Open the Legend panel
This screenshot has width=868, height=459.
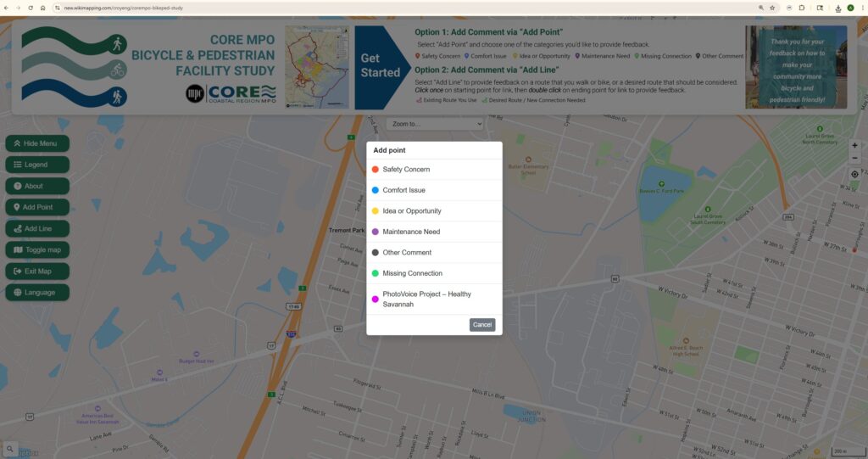(x=37, y=165)
